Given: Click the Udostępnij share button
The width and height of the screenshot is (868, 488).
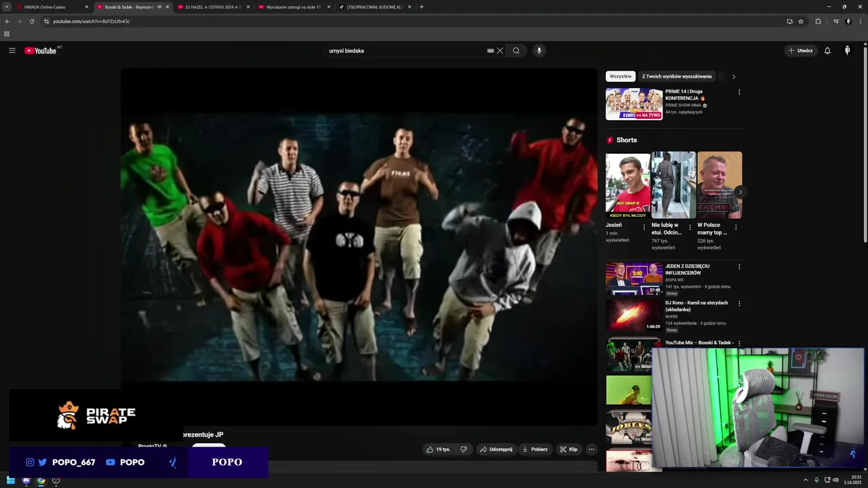Looking at the screenshot, I should [496, 449].
